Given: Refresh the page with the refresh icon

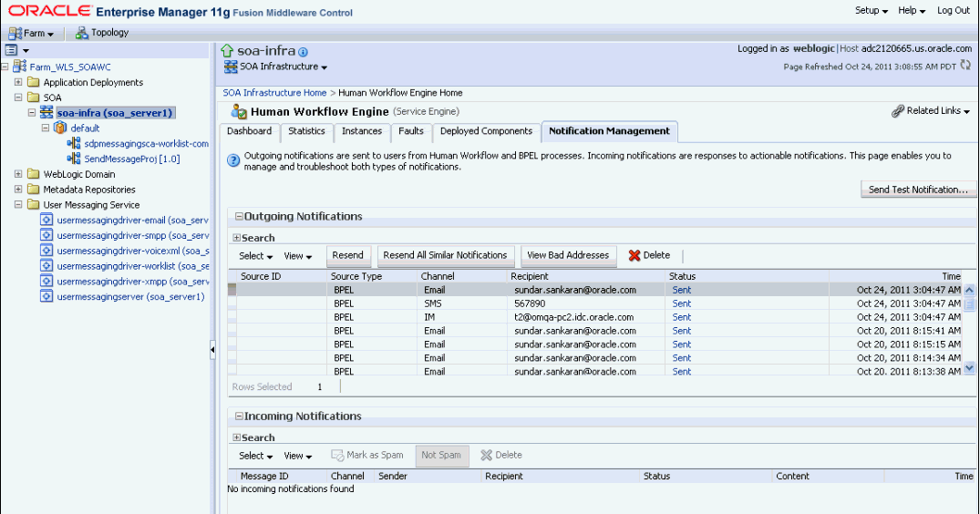Looking at the screenshot, I should [x=965, y=66].
